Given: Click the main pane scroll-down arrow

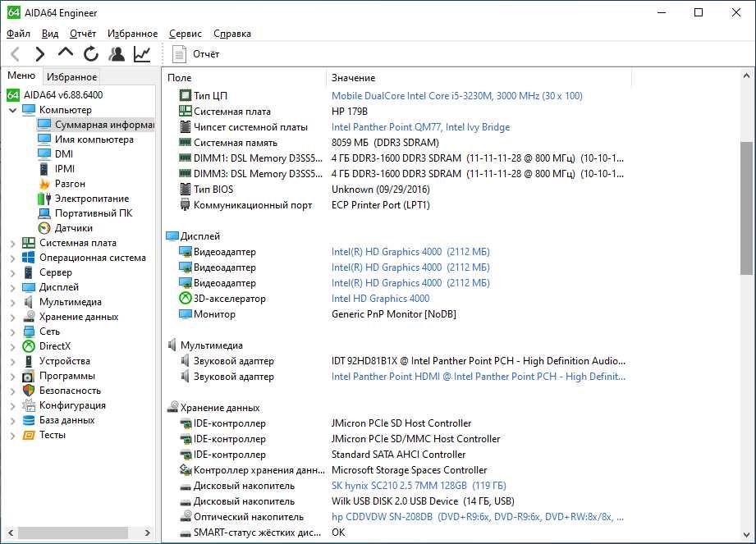Looking at the screenshot, I should [x=746, y=535].
